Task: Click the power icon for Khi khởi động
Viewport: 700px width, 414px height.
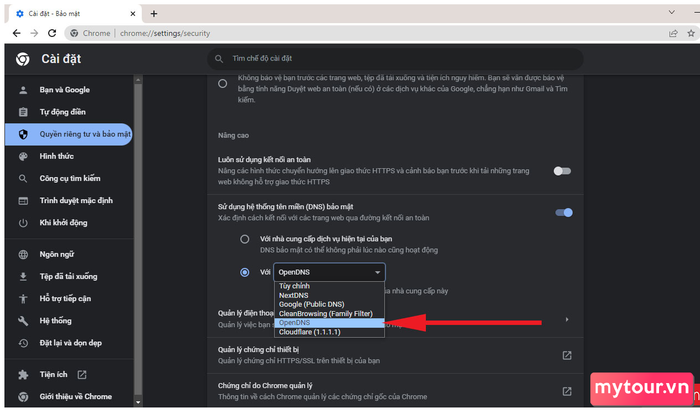Action: [x=23, y=223]
